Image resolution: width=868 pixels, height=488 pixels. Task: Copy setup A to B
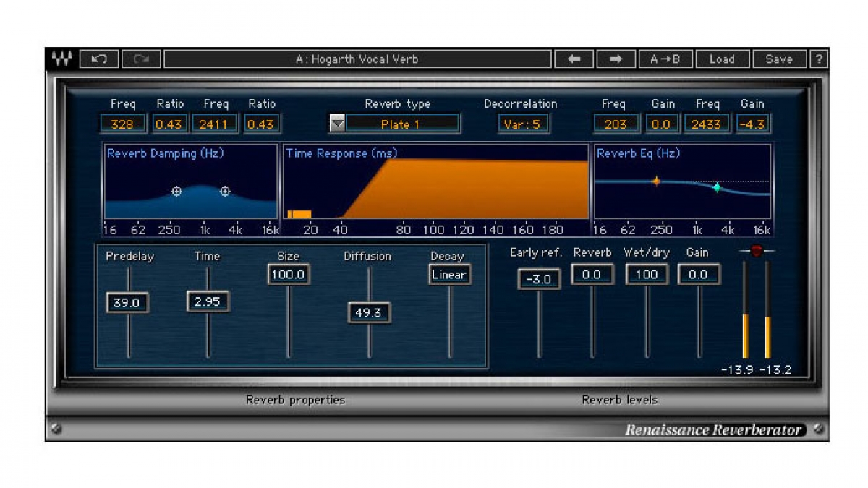[665, 59]
